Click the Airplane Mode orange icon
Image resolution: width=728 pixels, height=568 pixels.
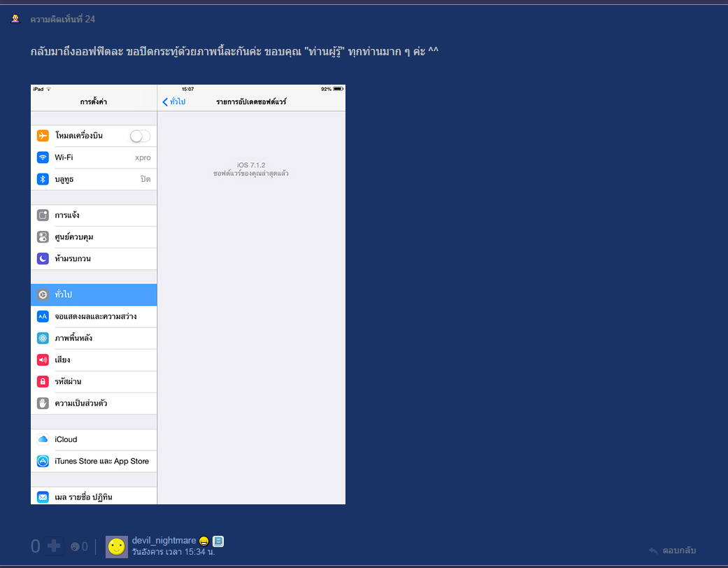click(x=43, y=136)
